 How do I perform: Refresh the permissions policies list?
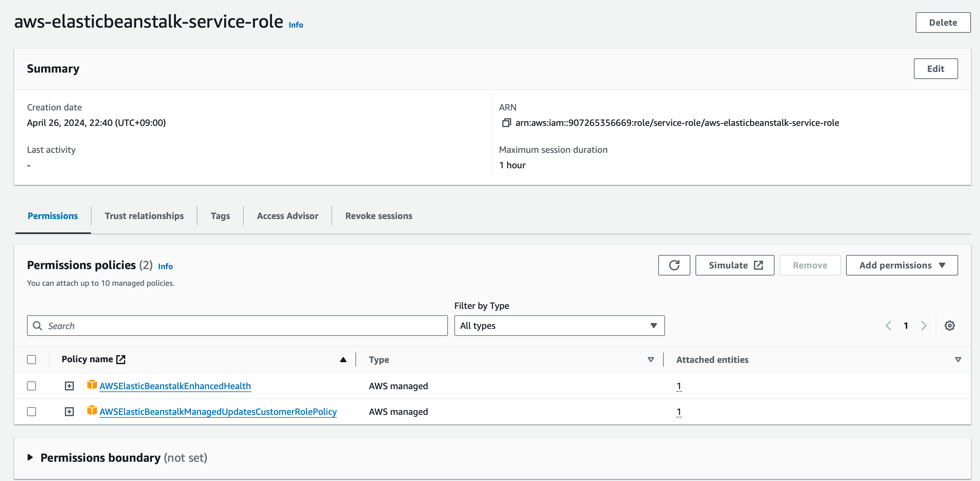click(x=674, y=265)
